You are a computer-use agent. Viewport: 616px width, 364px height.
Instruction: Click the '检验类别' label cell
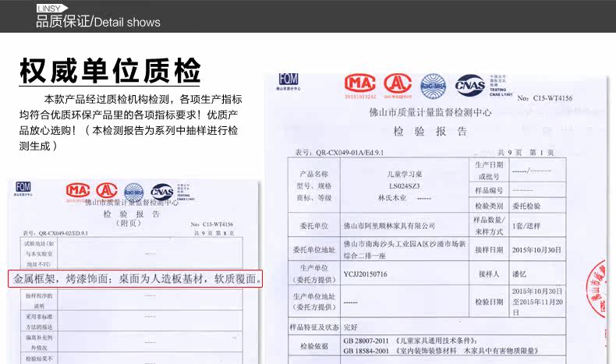pyautogui.click(x=489, y=206)
